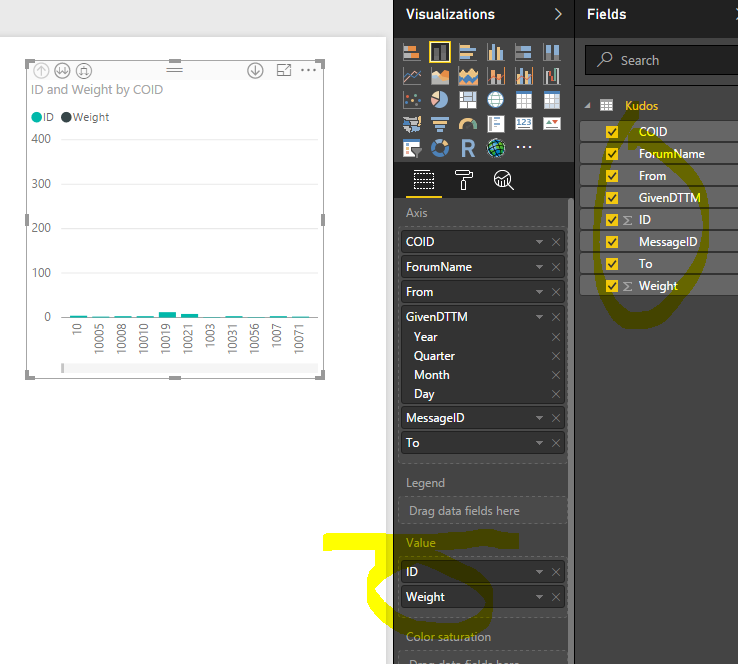This screenshot has width=738, height=664.
Task: Select the globe map visual
Action: (495, 100)
